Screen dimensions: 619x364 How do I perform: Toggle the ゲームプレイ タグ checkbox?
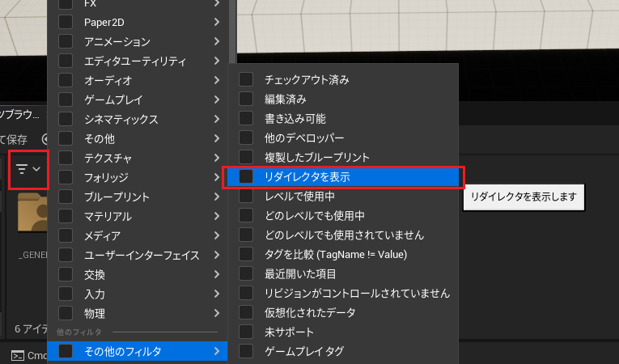(246, 351)
